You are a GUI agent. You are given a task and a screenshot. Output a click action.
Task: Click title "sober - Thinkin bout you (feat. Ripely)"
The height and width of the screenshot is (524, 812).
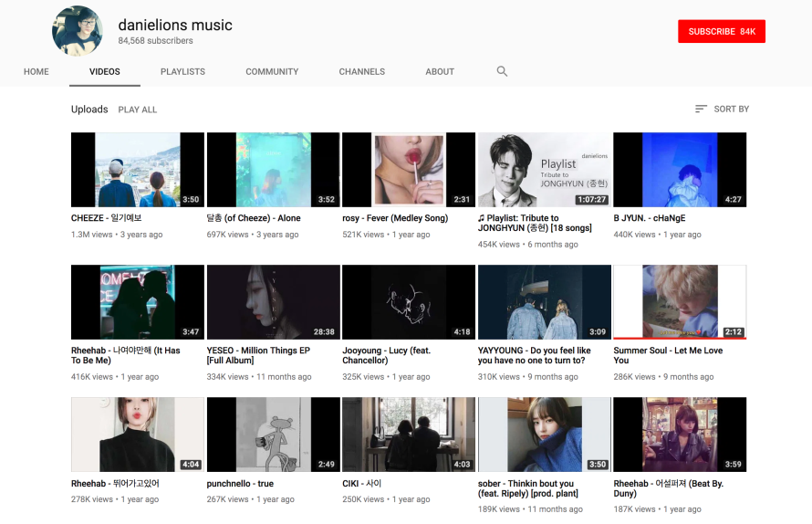pos(528,488)
